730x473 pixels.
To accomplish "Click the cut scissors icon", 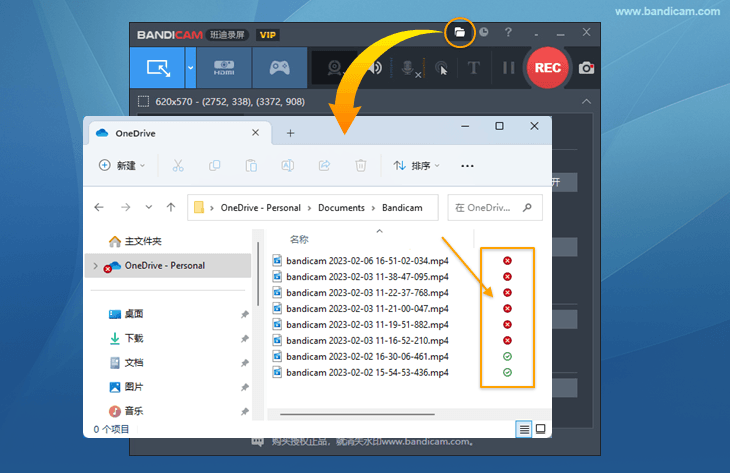I will point(178,165).
